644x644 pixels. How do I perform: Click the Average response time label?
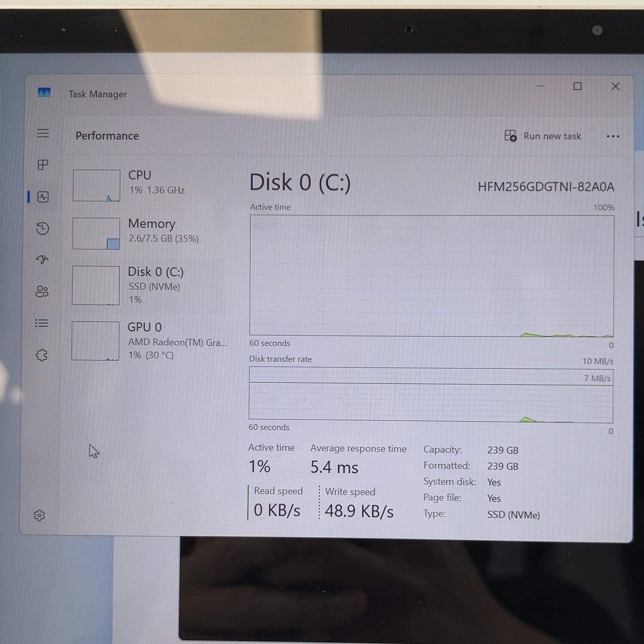358,448
